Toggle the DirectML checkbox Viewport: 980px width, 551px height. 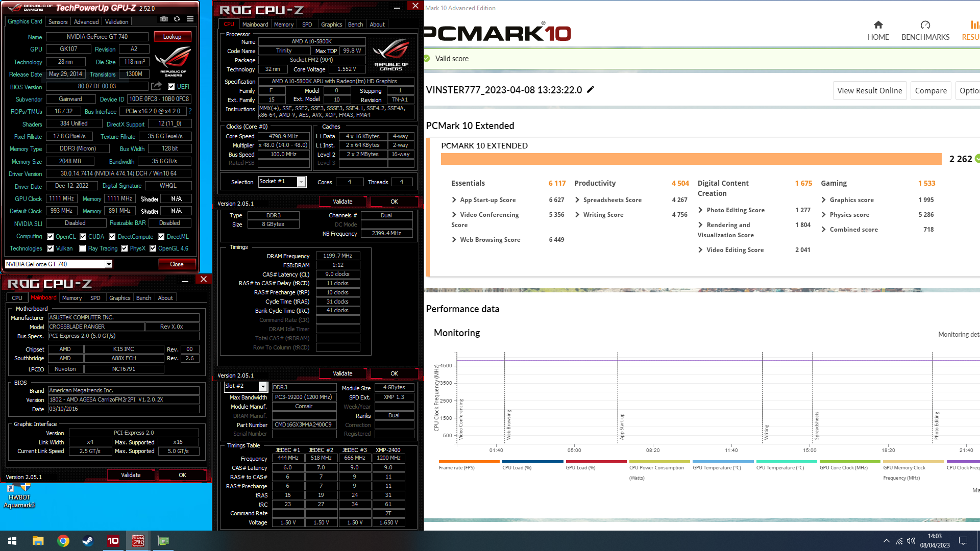[x=161, y=237]
